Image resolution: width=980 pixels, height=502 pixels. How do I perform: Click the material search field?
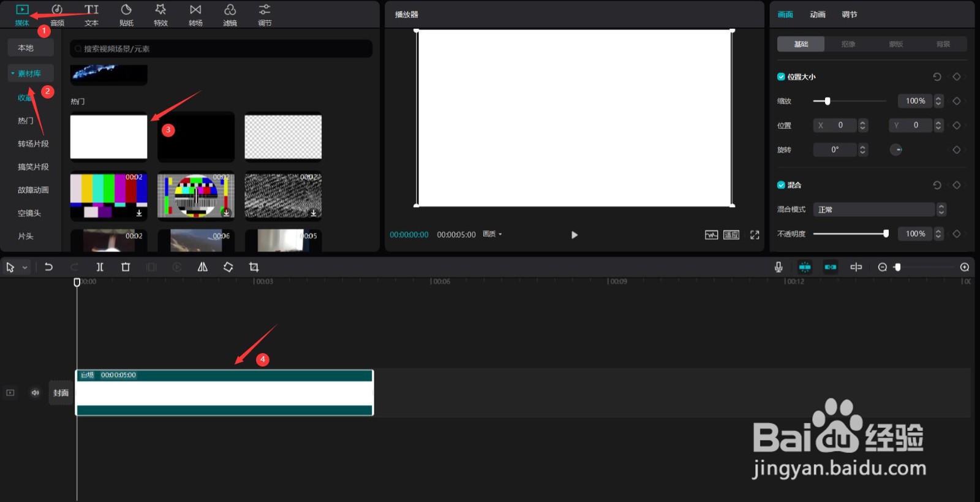[x=221, y=48]
